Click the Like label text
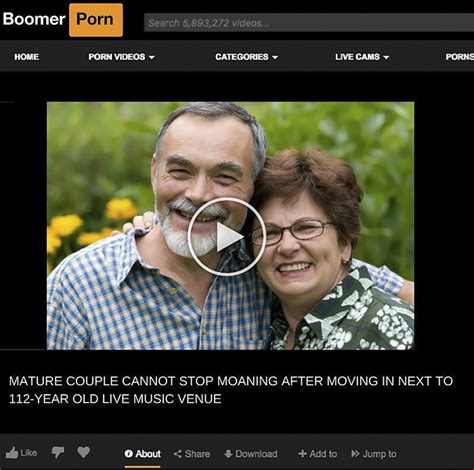 tap(29, 453)
